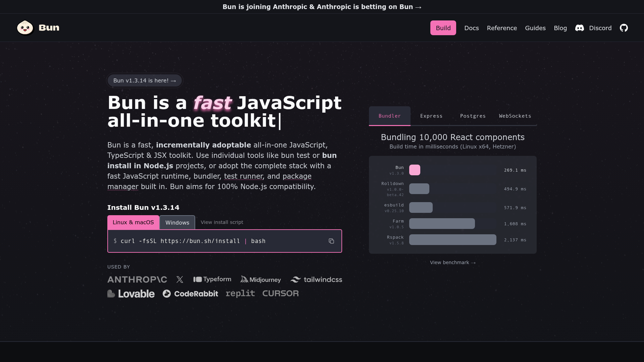Click the 'Bun' label in benchmark chart
Screen dimensions: 644x362
click(399, 168)
